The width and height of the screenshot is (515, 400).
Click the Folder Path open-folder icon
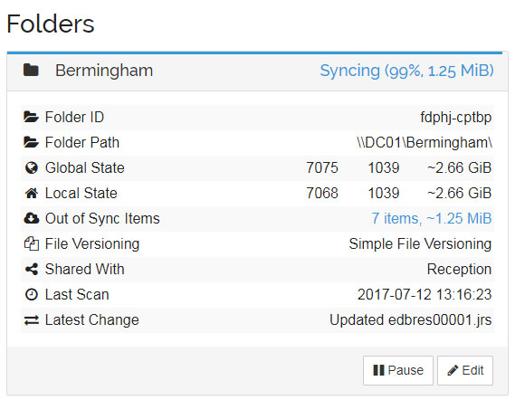31,142
